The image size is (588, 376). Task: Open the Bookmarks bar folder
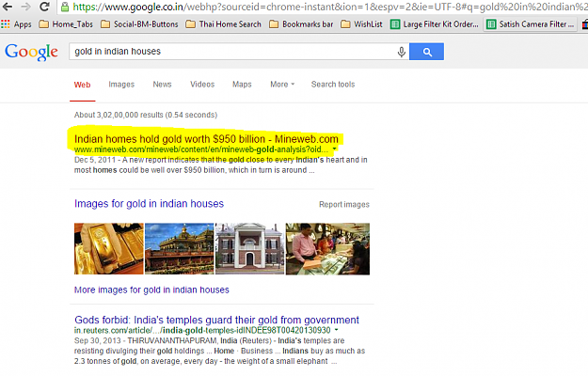pos(301,24)
